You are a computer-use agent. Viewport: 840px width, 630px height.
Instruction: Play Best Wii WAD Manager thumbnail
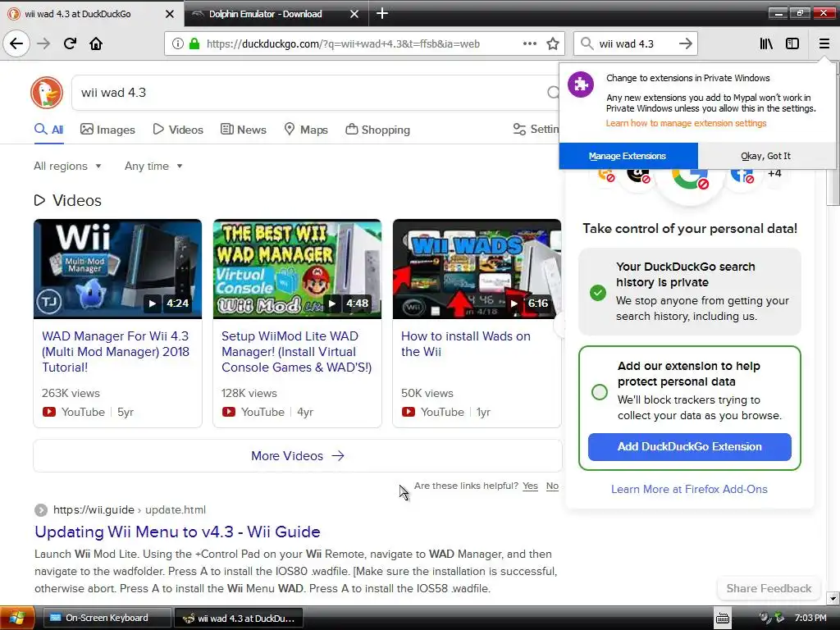[x=297, y=269]
